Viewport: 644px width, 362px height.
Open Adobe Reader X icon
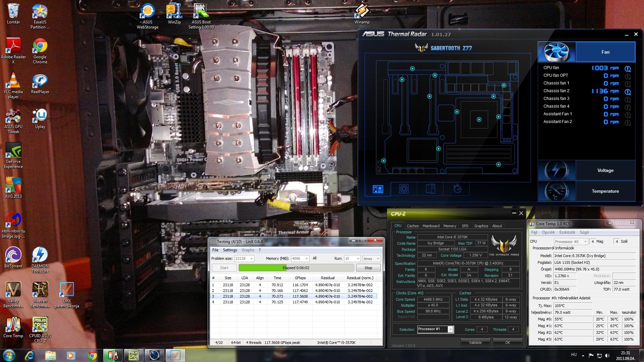pos(13,51)
